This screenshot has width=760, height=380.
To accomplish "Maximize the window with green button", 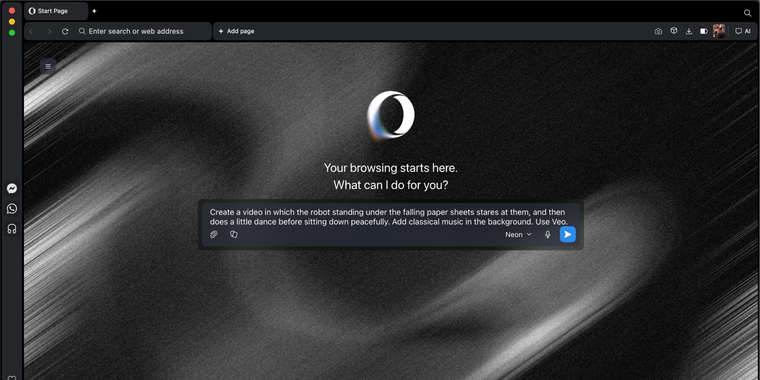I will click(x=12, y=33).
